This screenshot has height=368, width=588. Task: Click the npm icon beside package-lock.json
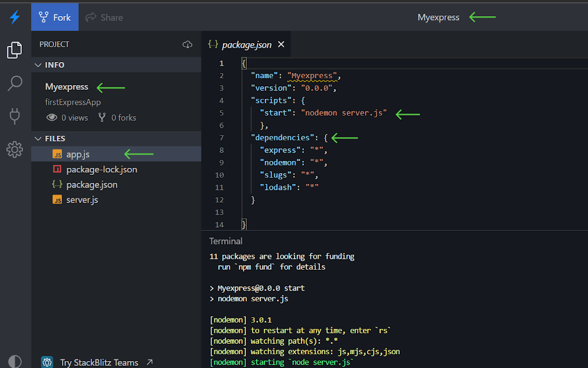point(57,169)
